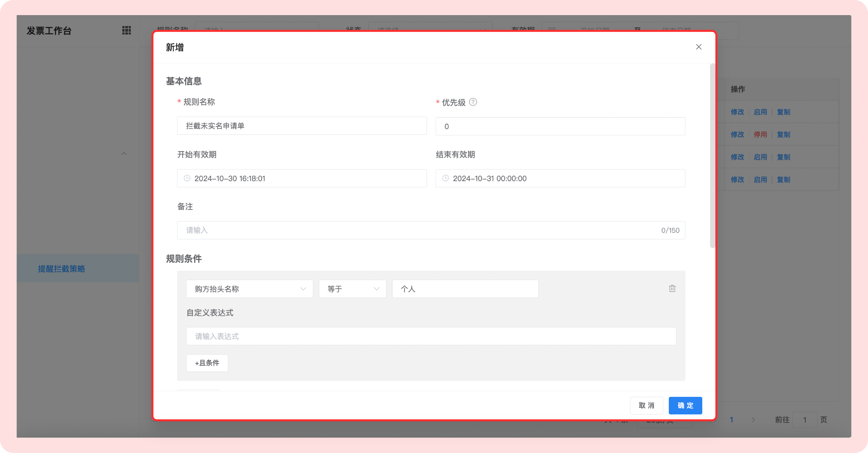The image size is (868, 453).
Task: Select 提醒拦截策略 in the sidebar
Action: (x=78, y=269)
